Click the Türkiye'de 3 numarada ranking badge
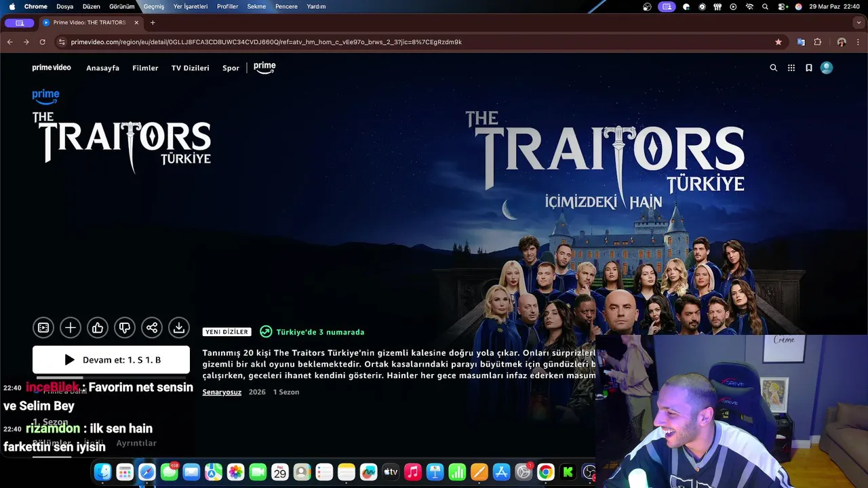Viewport: 868px width, 488px height. click(312, 332)
